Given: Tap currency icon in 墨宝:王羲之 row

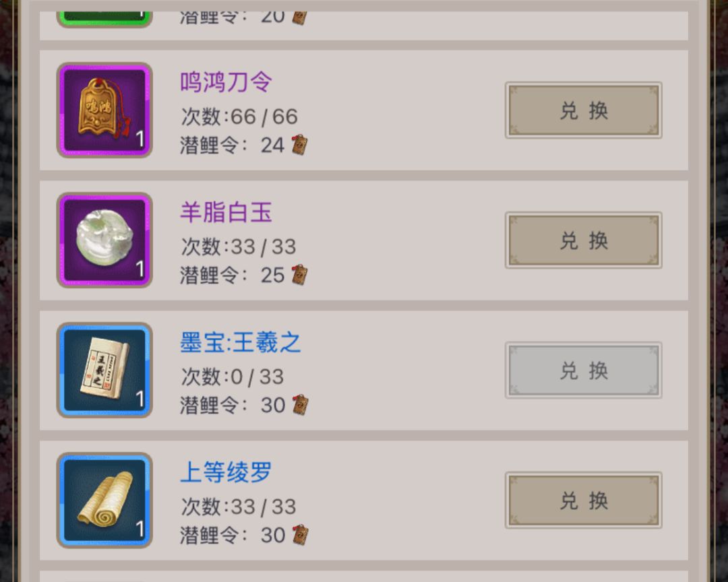Looking at the screenshot, I should point(300,405).
